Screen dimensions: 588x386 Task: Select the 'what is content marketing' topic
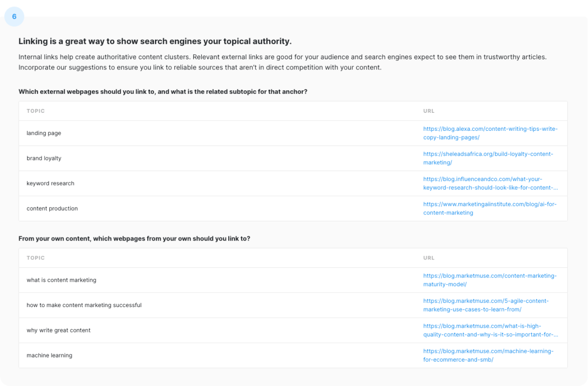pyautogui.click(x=61, y=280)
